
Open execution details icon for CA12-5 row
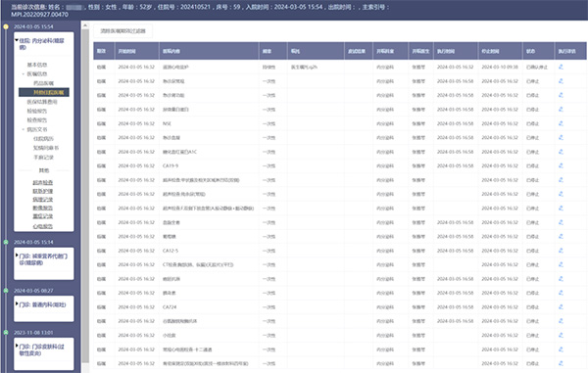point(561,251)
